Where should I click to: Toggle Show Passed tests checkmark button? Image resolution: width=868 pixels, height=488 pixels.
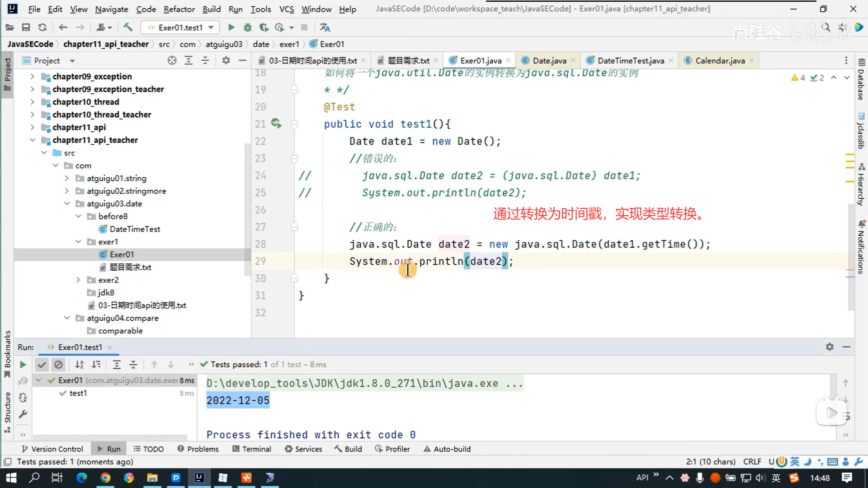(42, 365)
